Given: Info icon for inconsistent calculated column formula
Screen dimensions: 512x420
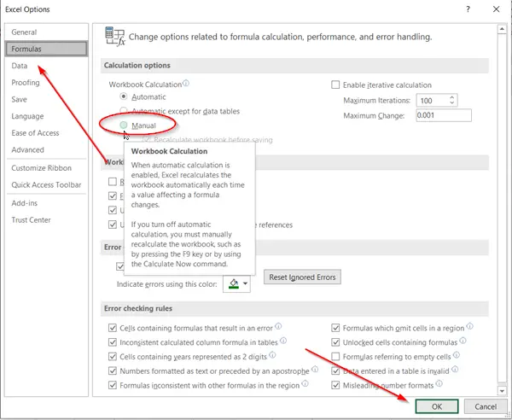Looking at the screenshot, I should tap(283, 341).
